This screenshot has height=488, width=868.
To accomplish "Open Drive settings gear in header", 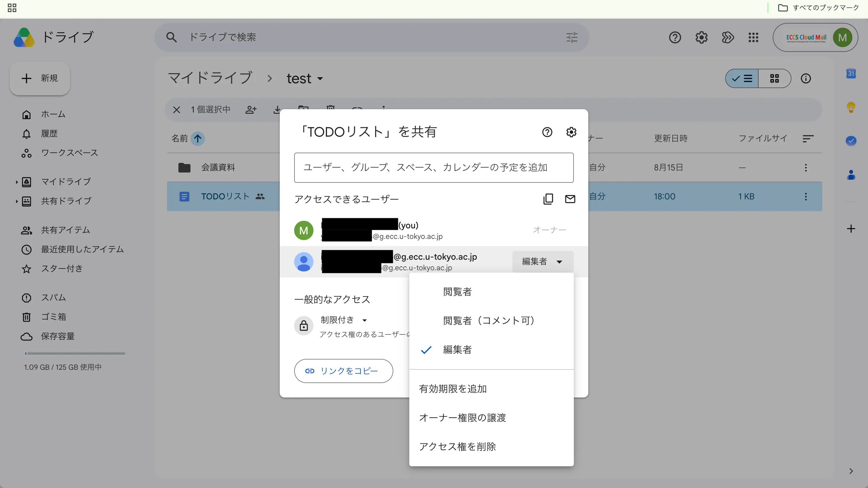I will click(x=702, y=37).
